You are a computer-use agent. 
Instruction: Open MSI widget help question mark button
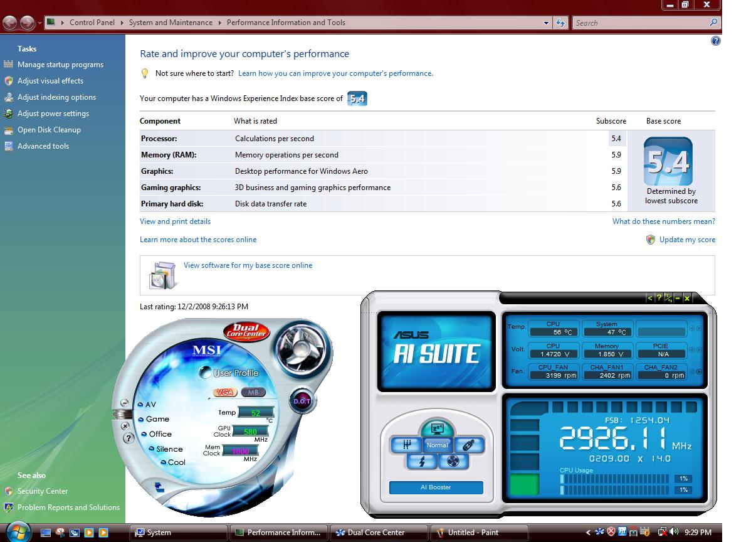tap(129, 438)
